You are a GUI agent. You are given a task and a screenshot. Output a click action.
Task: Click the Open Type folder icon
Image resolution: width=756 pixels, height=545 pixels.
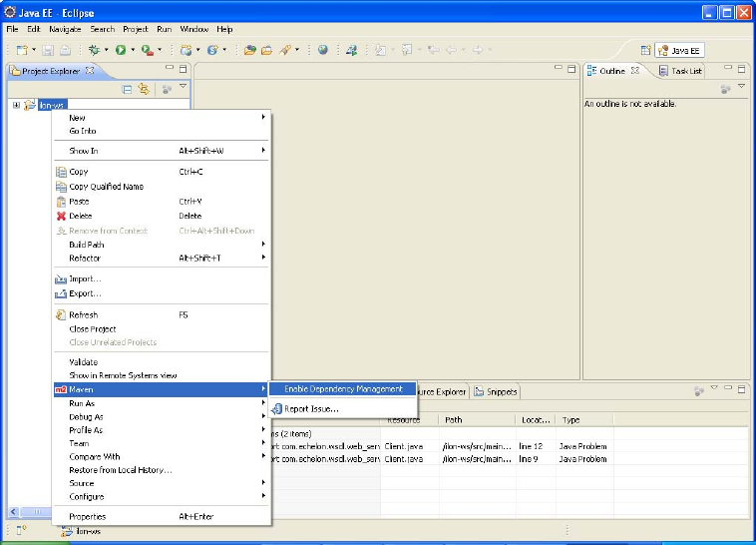click(x=249, y=50)
